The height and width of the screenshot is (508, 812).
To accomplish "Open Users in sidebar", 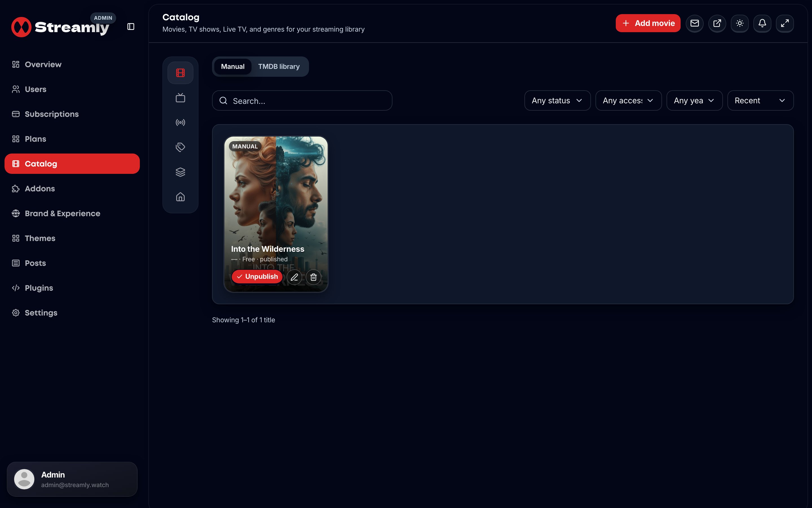I will [72, 89].
